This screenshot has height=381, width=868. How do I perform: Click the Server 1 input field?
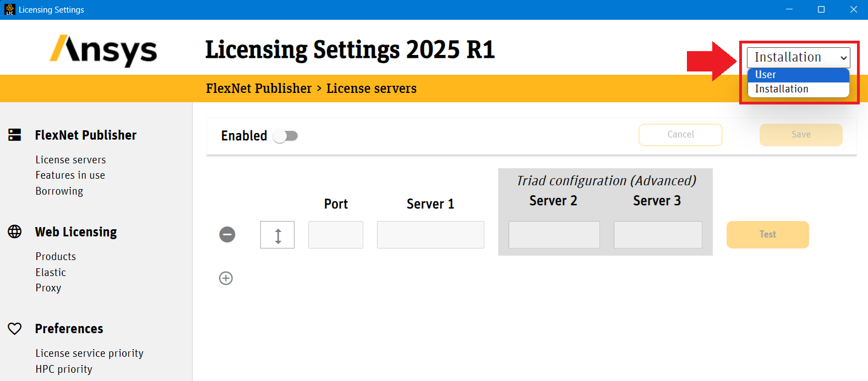coord(430,235)
